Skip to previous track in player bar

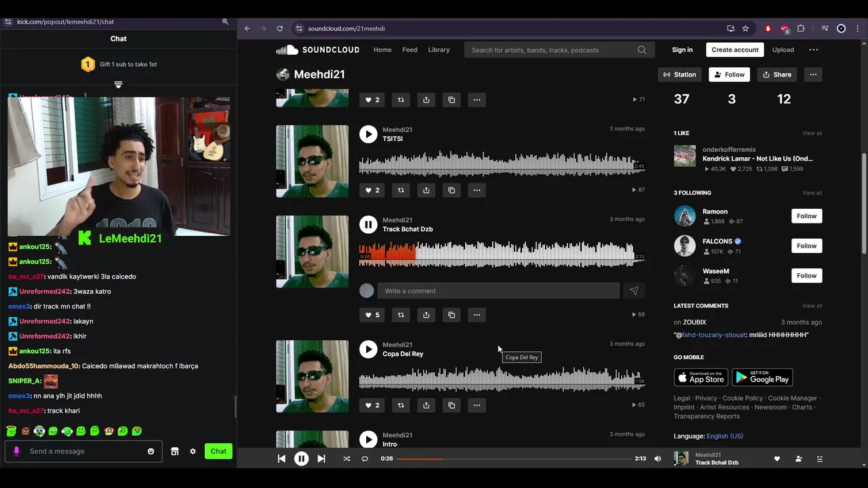click(x=281, y=459)
